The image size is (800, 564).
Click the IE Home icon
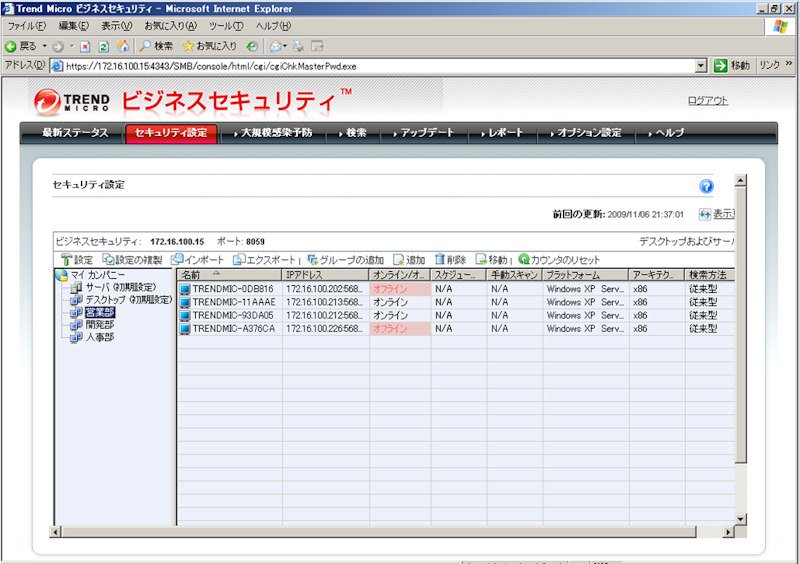[123, 46]
